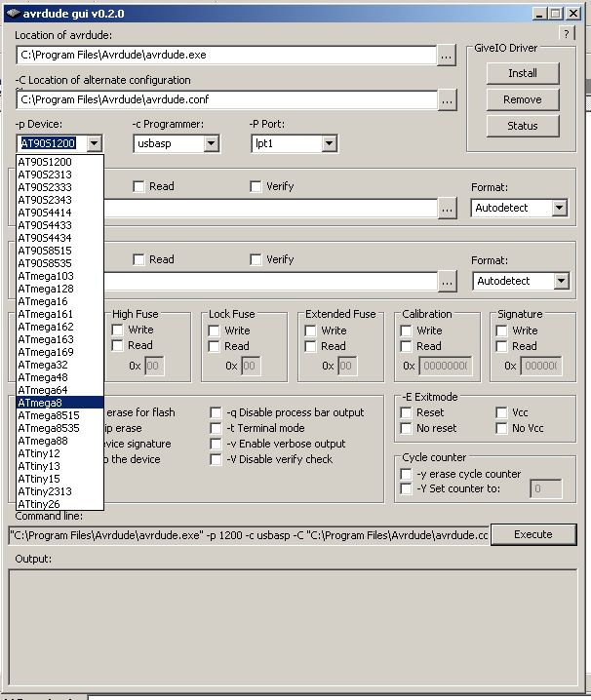Enable -q Disable process bar output
Viewport: 591px width, 700px height.
coord(216,412)
